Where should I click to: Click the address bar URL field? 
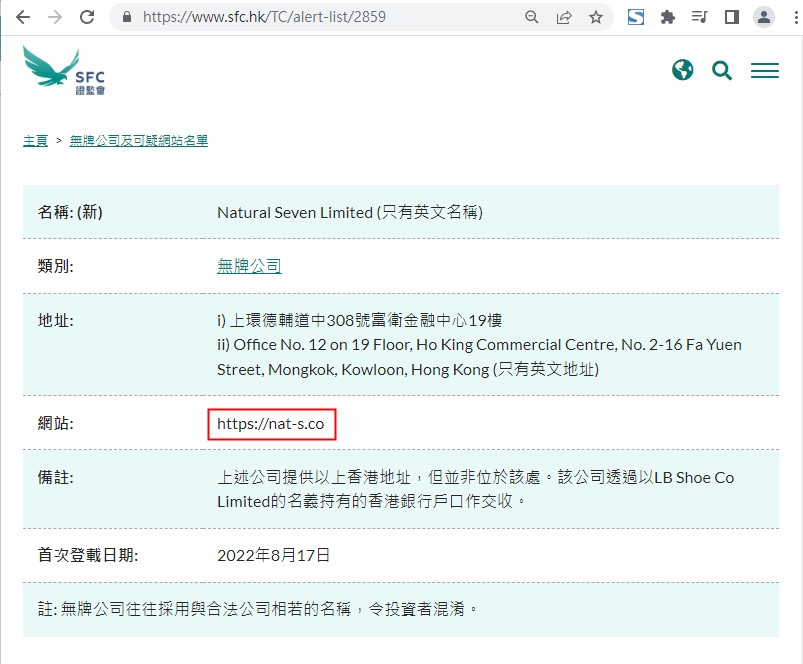click(320, 17)
